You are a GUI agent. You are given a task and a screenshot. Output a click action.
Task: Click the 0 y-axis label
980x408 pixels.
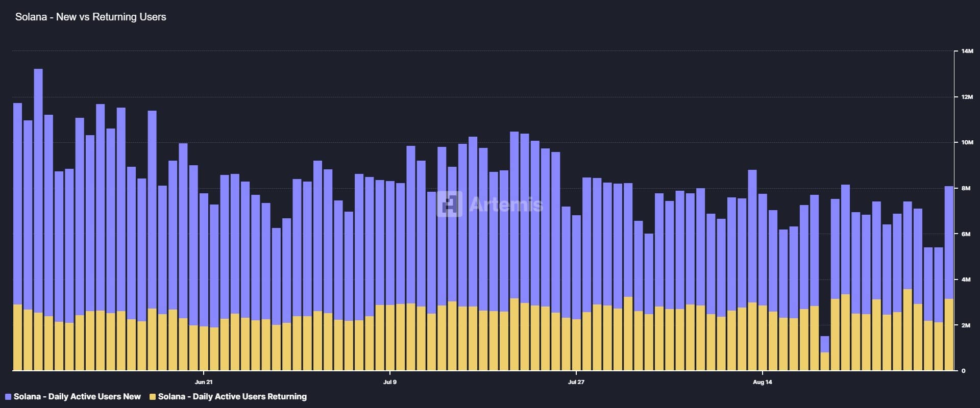click(963, 371)
